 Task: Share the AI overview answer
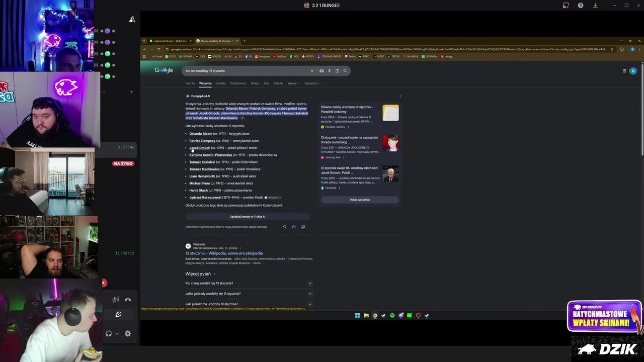click(x=284, y=227)
